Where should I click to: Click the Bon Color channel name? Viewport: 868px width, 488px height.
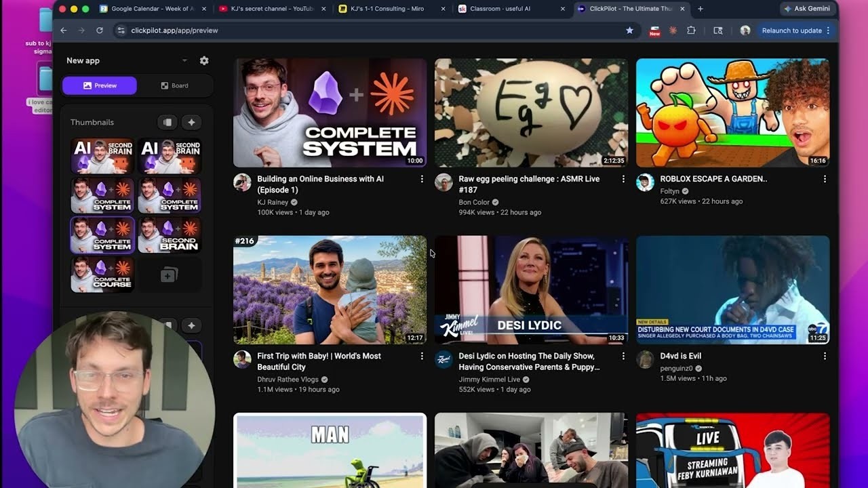click(474, 202)
